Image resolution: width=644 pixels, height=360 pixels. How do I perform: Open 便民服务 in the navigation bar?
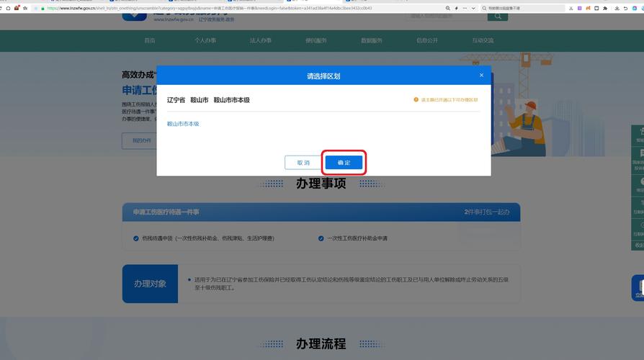click(x=316, y=40)
